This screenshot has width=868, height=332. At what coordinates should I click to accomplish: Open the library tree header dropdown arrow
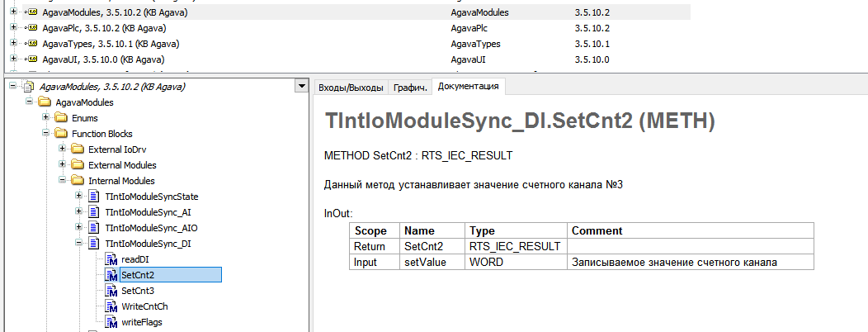click(300, 87)
